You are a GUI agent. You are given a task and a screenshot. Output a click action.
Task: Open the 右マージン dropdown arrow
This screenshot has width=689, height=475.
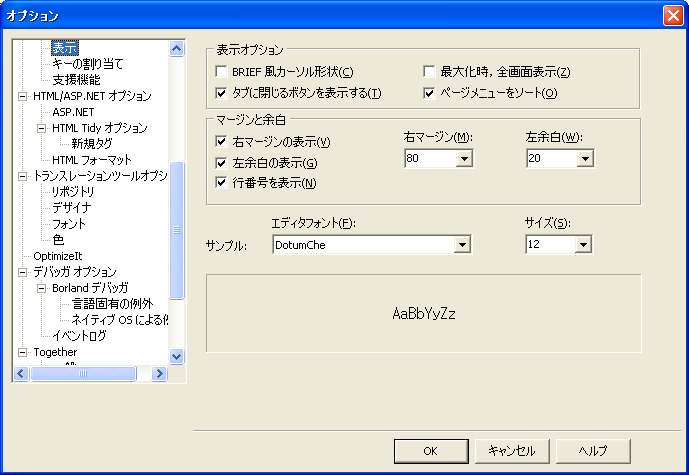pyautogui.click(x=464, y=158)
